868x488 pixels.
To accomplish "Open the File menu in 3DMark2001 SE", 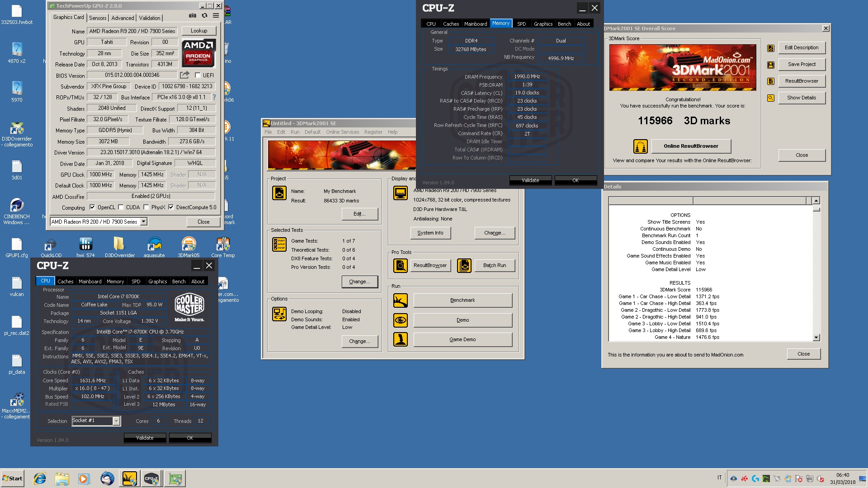I will click(x=268, y=132).
